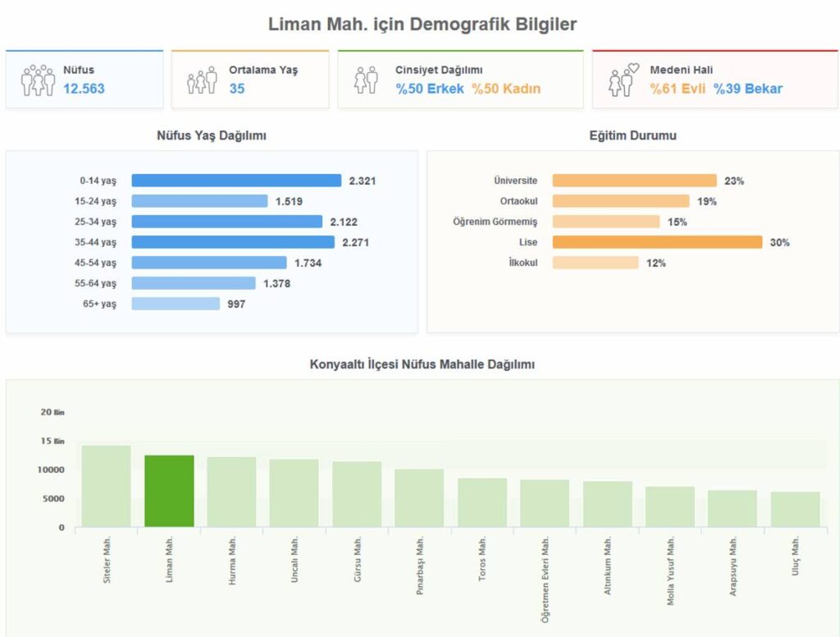Select the Hurma Mah. chart bar
Image resolution: width=840 pixels, height=637 pixels.
(231, 492)
